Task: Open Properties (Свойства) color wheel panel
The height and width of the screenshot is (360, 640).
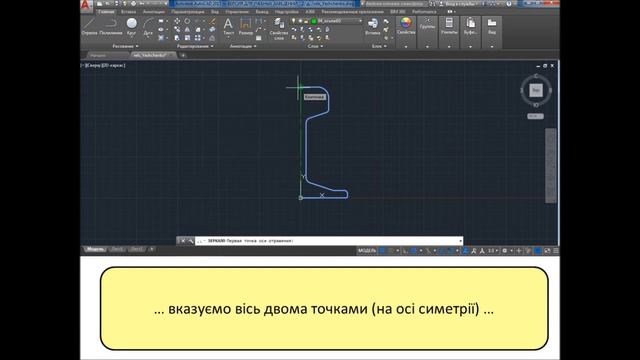Action: point(406,25)
